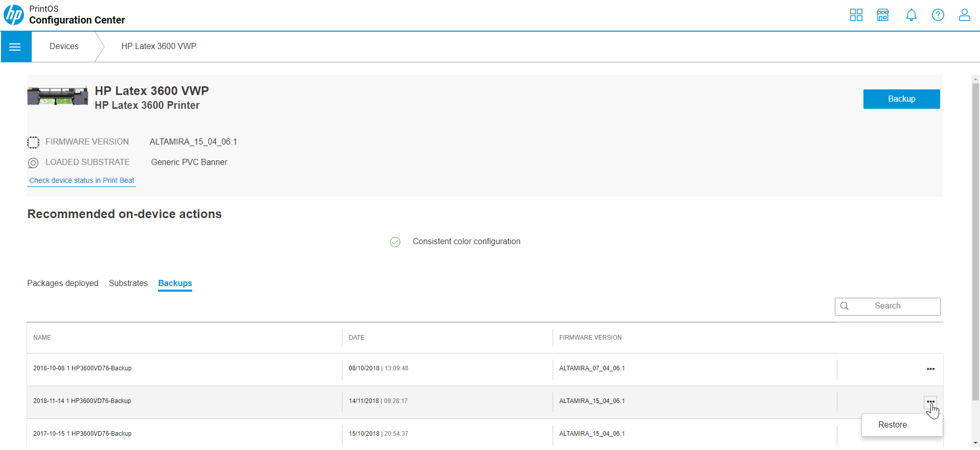Choose Restore from the context menu
Screen dimensions: 980x450
coord(893,425)
